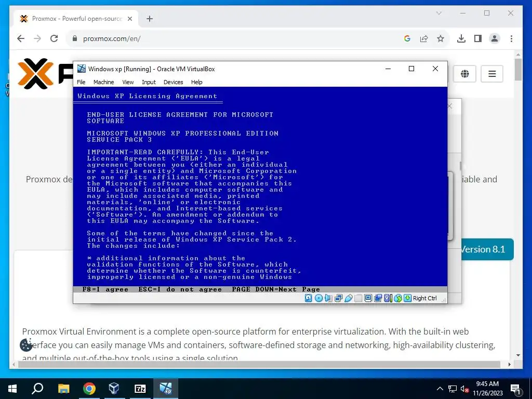Open the Devices menu in VirtualBox
The width and height of the screenshot is (532, 399).
(173, 82)
